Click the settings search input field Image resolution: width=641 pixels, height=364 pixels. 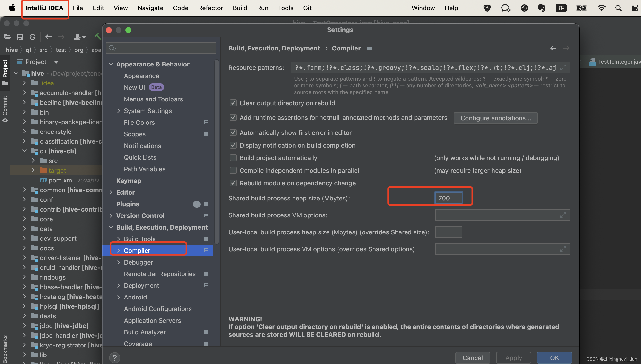click(161, 48)
